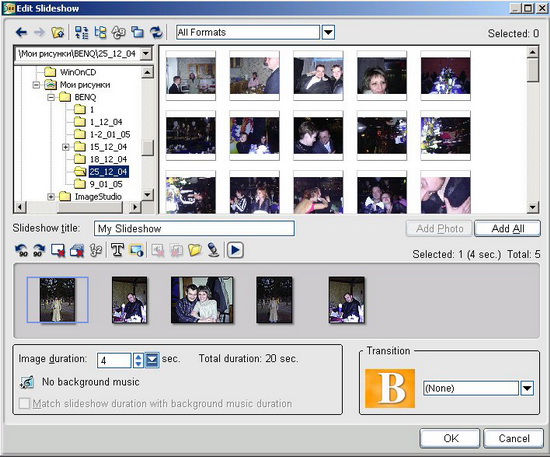The image size is (550, 457).
Task: Click the background music note icon
Action: pyautogui.click(x=27, y=382)
